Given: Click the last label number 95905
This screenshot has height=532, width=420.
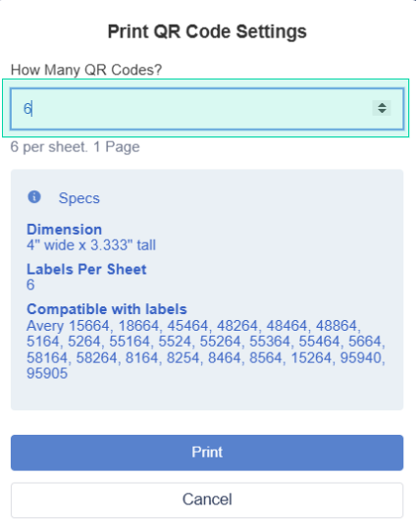Looking at the screenshot, I should [47, 374].
